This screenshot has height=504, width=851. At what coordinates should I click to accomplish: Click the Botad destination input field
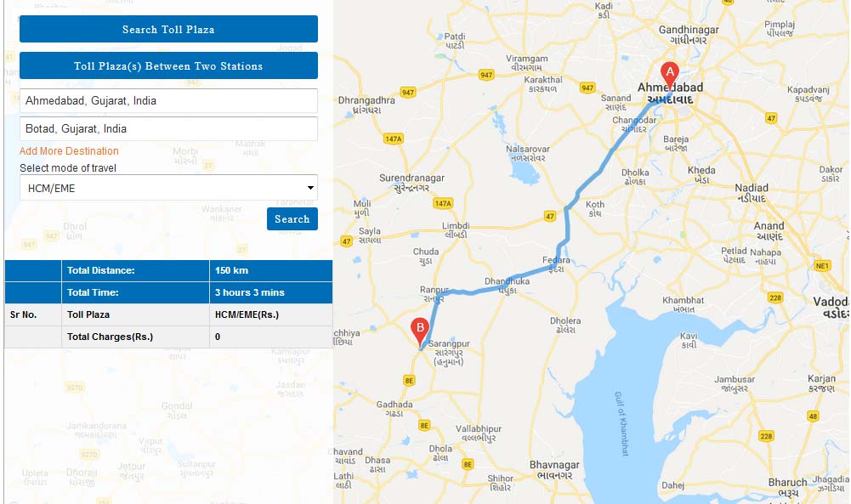click(x=169, y=128)
